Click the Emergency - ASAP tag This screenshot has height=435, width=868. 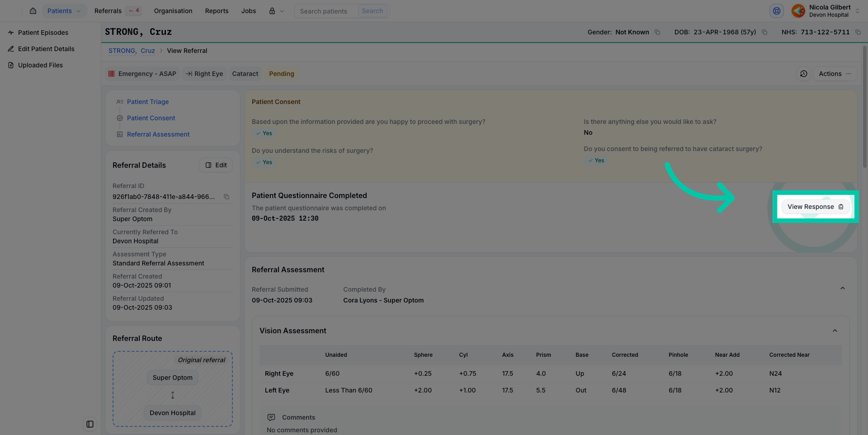pos(142,74)
